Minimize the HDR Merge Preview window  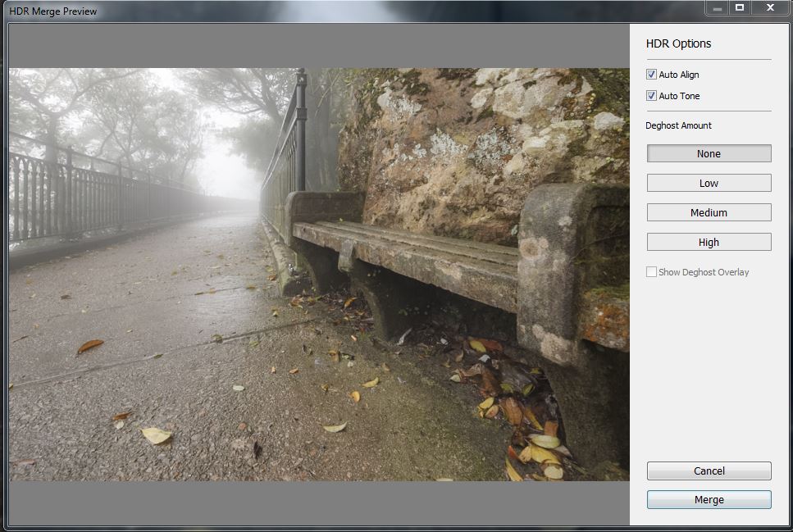click(x=717, y=8)
